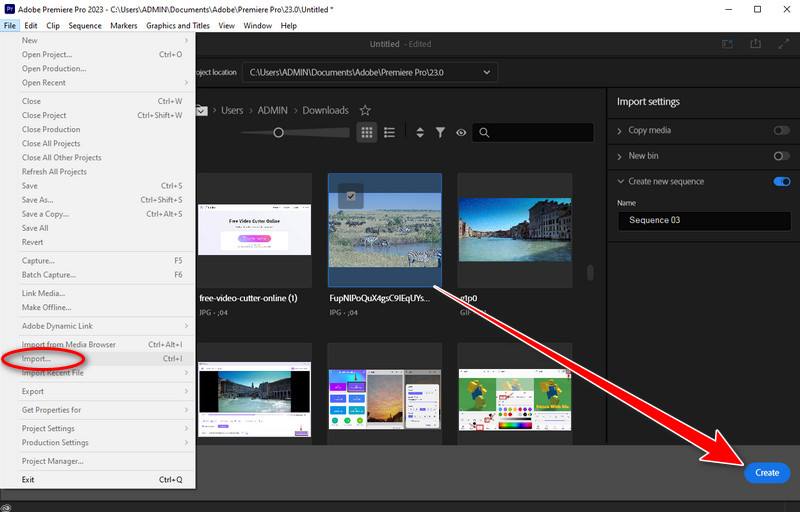Open the Edit menu
The height and width of the screenshot is (512, 800).
tap(31, 25)
